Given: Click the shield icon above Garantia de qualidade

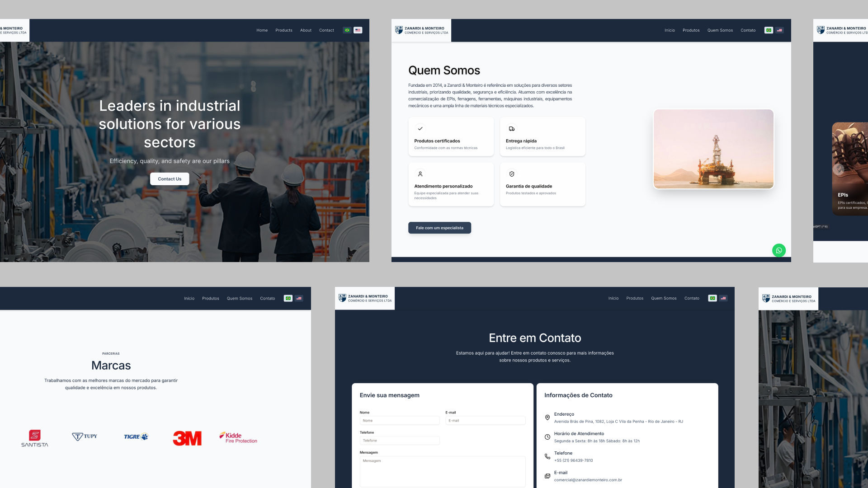Looking at the screenshot, I should point(511,174).
